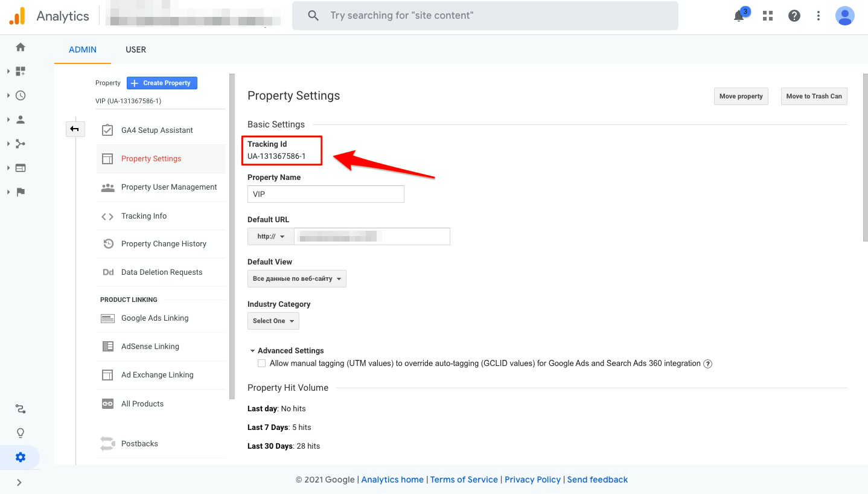868x494 pixels.
Task: Open the user account avatar
Action: pyautogui.click(x=844, y=16)
